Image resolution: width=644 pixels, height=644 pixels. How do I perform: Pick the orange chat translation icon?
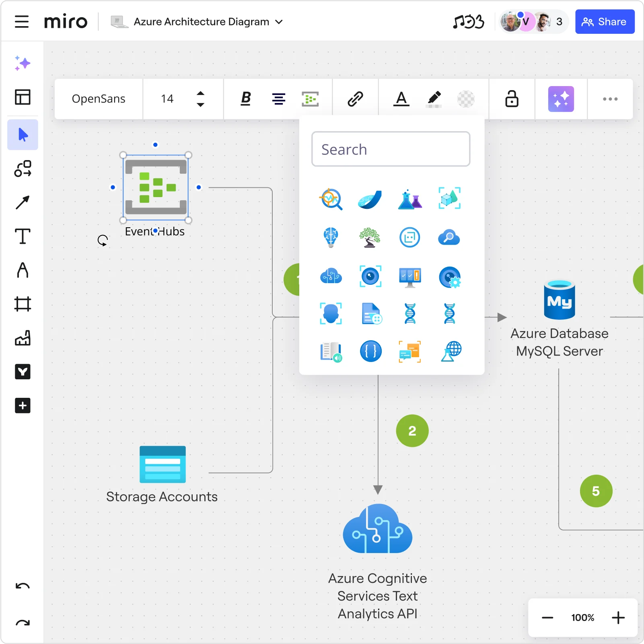coord(410,352)
